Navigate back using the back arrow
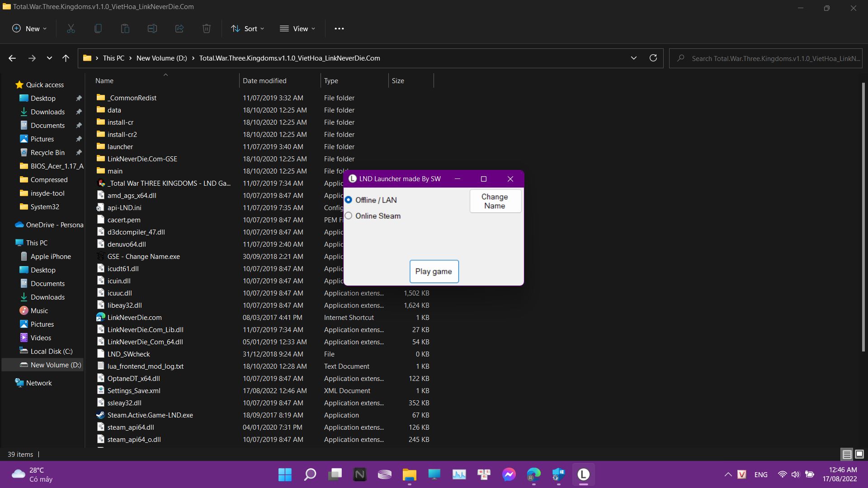Screen dimensions: 868x488 [13, 58]
